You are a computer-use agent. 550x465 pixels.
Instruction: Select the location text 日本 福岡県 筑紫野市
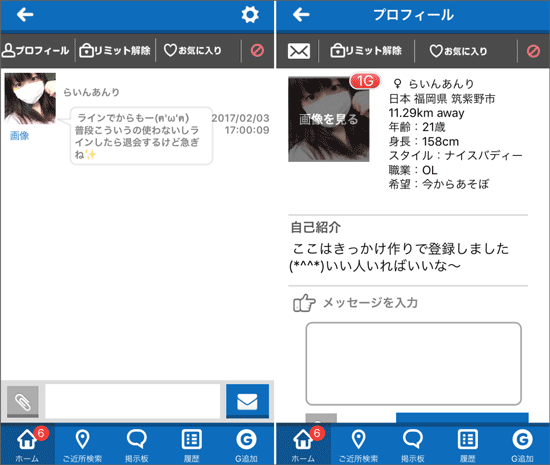[442, 99]
